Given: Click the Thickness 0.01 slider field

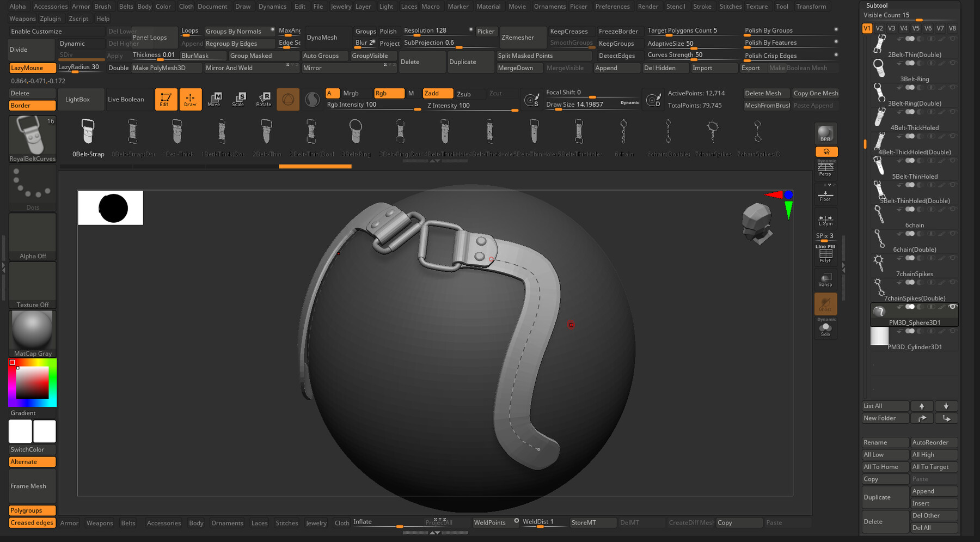Looking at the screenshot, I should click(x=155, y=55).
